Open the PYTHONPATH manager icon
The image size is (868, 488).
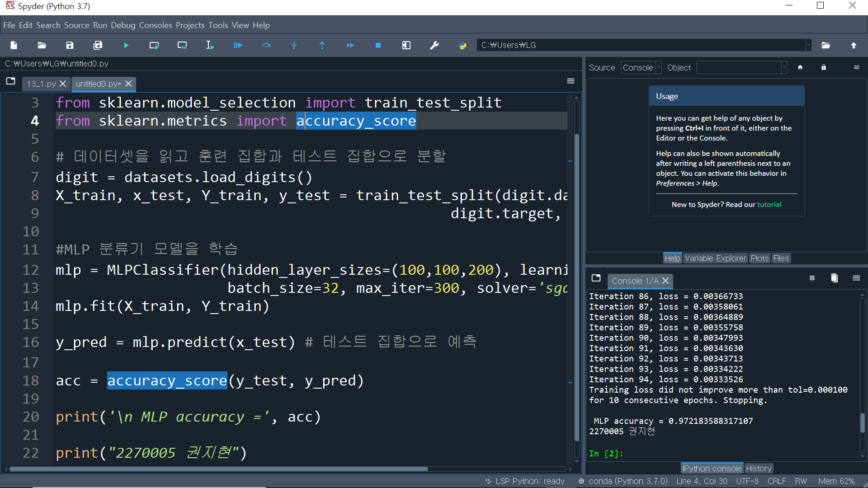point(462,45)
